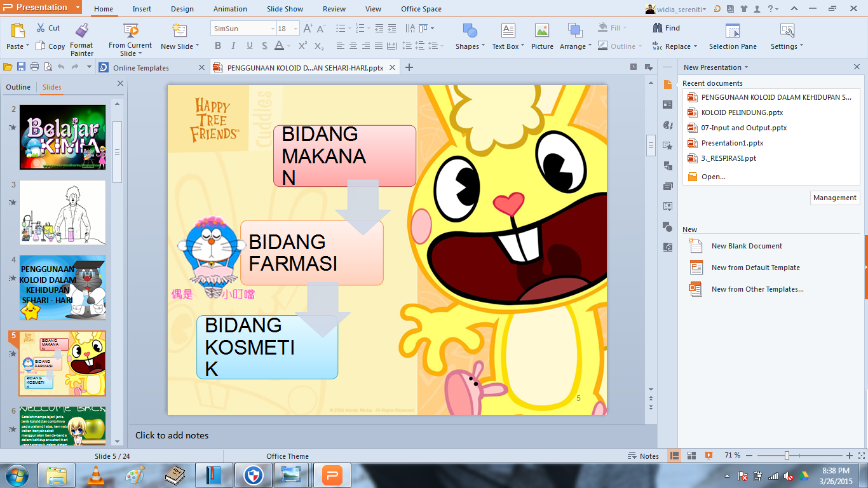Click the Increase Font Size icon
The width and height of the screenshot is (868, 488).
coord(308,29)
